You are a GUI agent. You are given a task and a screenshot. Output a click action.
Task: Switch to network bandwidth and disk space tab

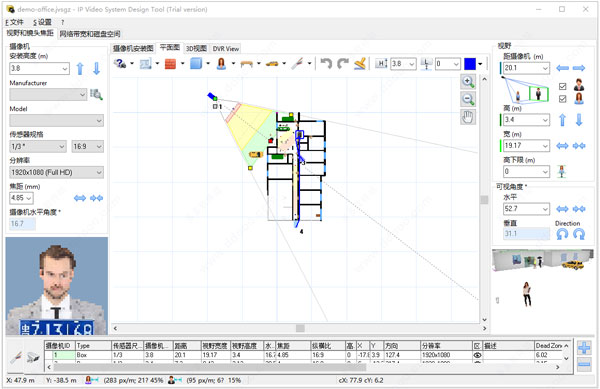tap(90, 34)
